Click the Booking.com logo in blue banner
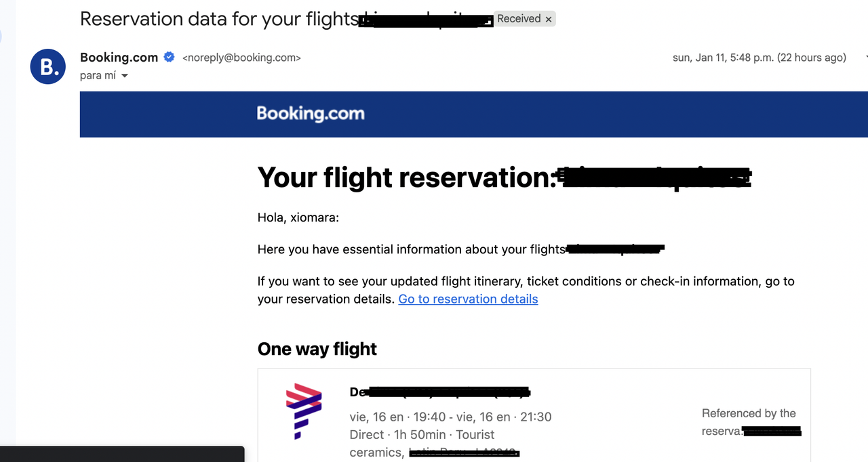The width and height of the screenshot is (868, 462). coord(310,114)
